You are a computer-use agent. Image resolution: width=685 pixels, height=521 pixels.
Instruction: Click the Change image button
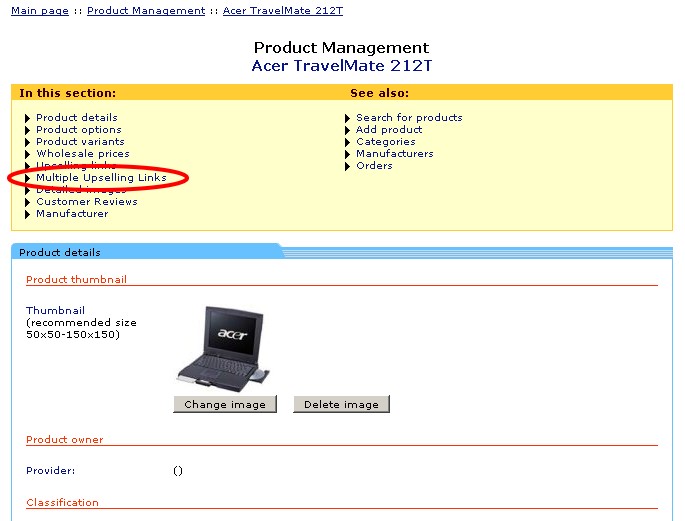pos(225,404)
